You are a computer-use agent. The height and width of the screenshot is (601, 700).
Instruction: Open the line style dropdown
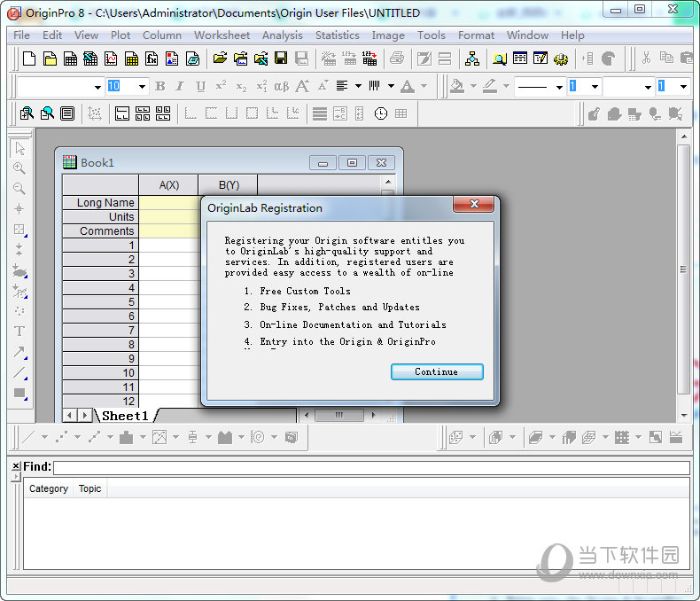559,87
